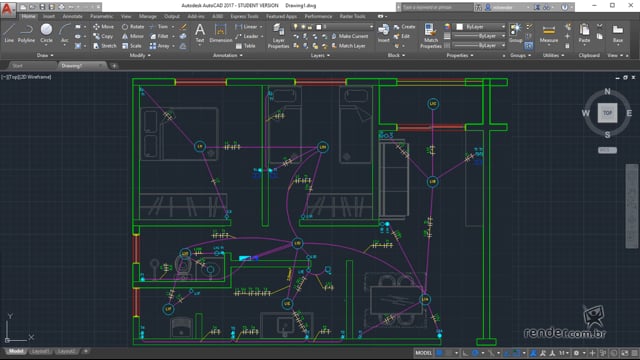
Task: Expand the Layers panel
Action: 320,55
